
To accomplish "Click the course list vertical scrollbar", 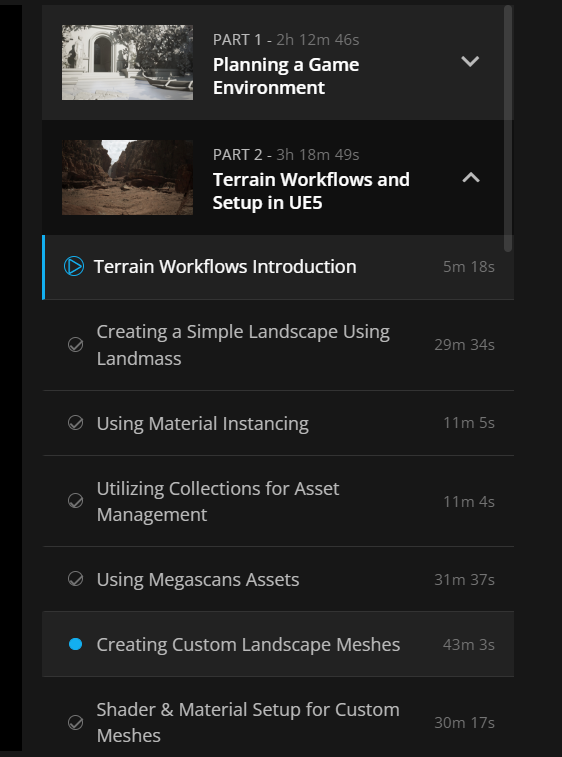I will [507, 128].
